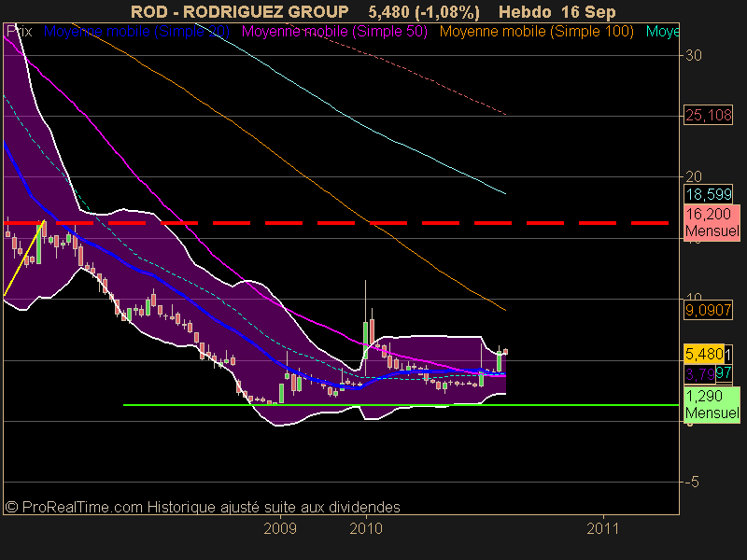Click the yellow 5,480 current price tag
Image resolution: width=747 pixels, height=560 pixels.
704,354
